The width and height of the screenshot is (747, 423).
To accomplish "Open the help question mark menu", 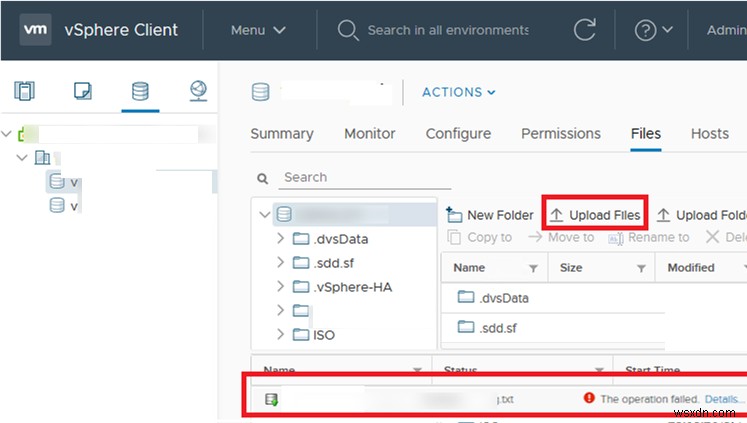I will coord(653,30).
